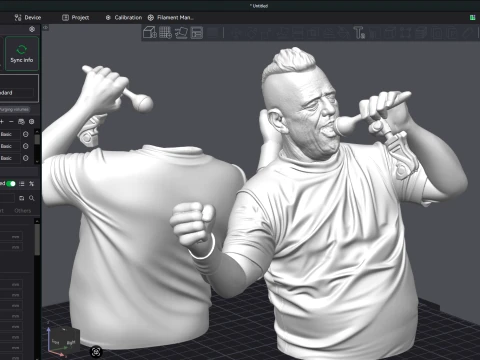Click the camera view icon beside cube
The width and height of the screenshot is (480, 360).
click(x=96, y=351)
